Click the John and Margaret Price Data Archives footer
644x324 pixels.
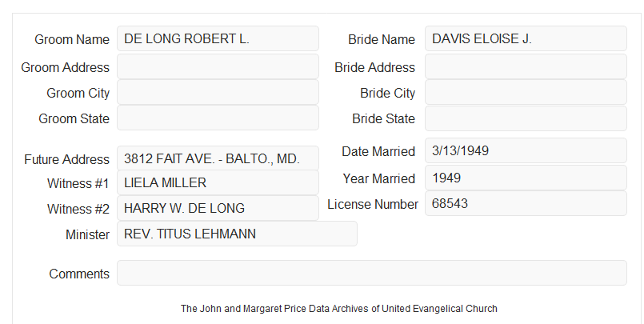339,308
